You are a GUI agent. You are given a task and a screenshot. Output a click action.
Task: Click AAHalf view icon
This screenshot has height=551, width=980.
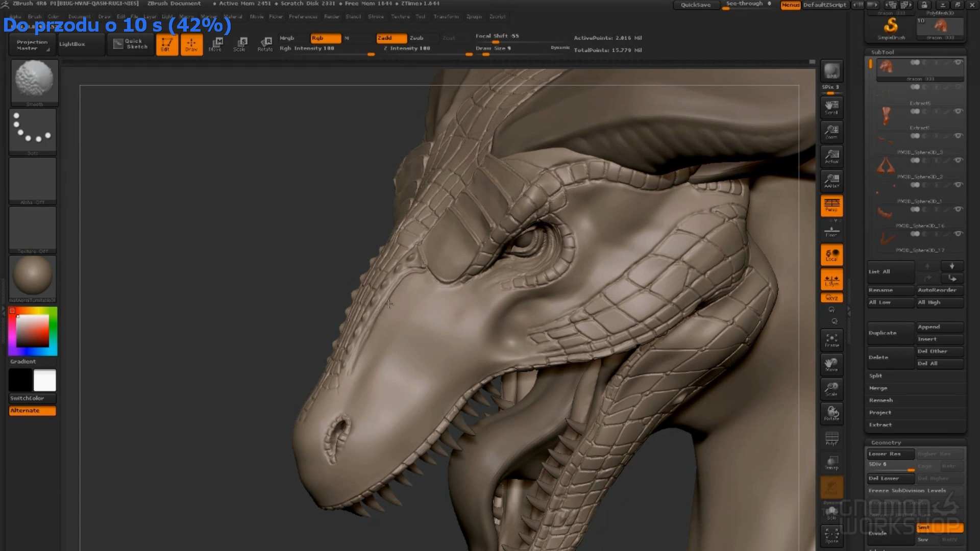pos(831,181)
